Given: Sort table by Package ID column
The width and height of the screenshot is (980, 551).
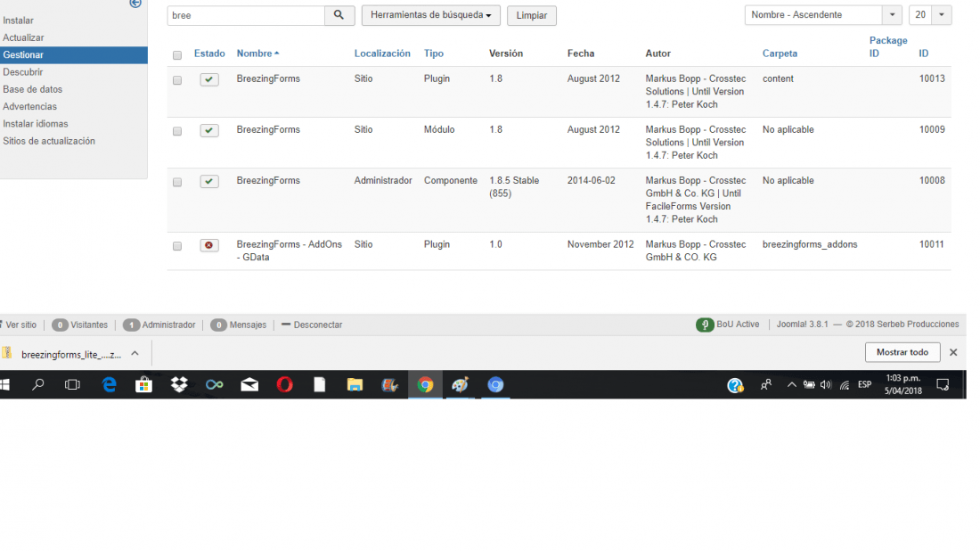Looking at the screenshot, I should coord(888,47).
